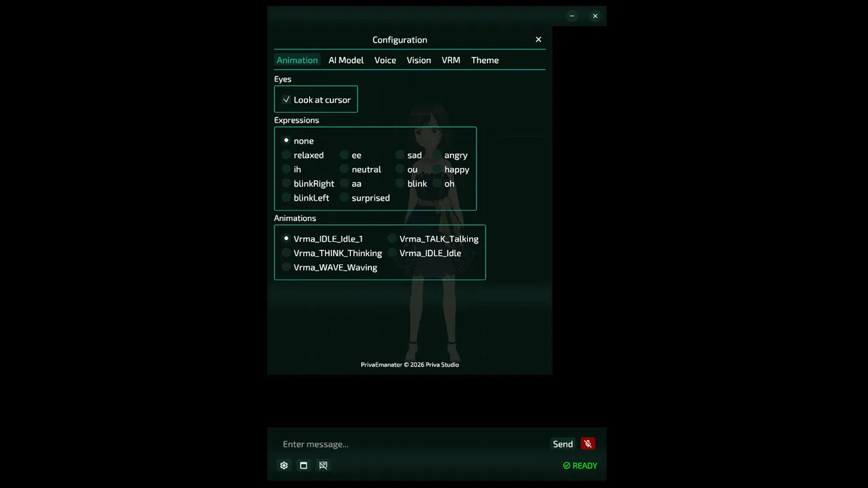Open settings with the gear icon

284,466
